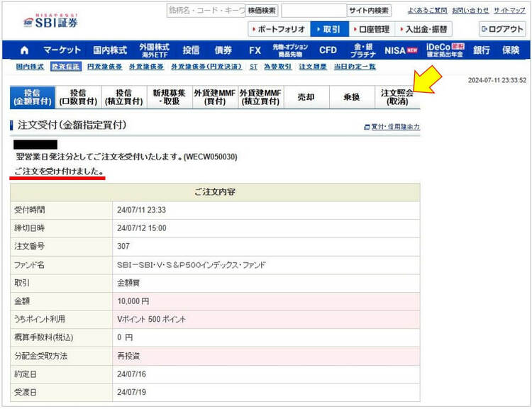Open 債券 menu

click(x=223, y=50)
